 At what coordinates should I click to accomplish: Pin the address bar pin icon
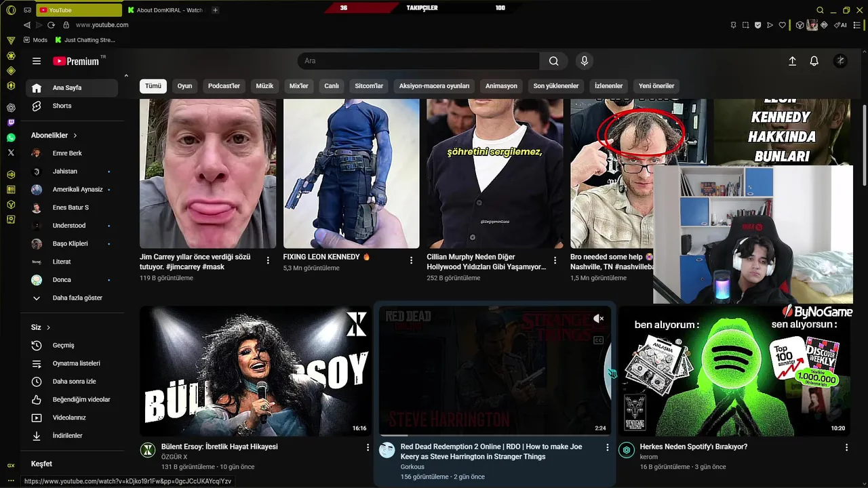tap(733, 25)
